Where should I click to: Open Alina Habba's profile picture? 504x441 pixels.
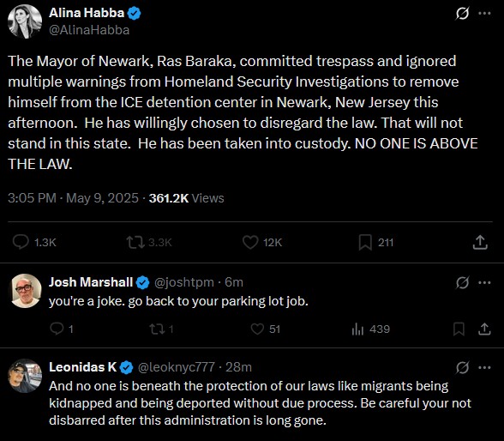click(25, 21)
